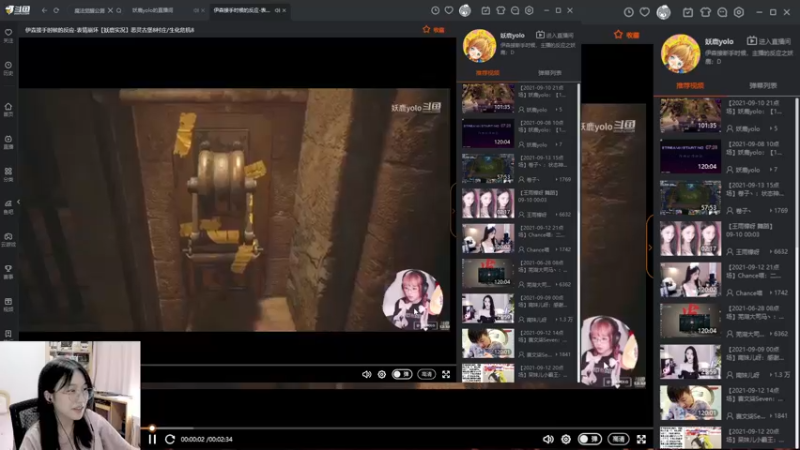
Task: Open 关注 heart icon in left sidebar
Action: point(8,35)
